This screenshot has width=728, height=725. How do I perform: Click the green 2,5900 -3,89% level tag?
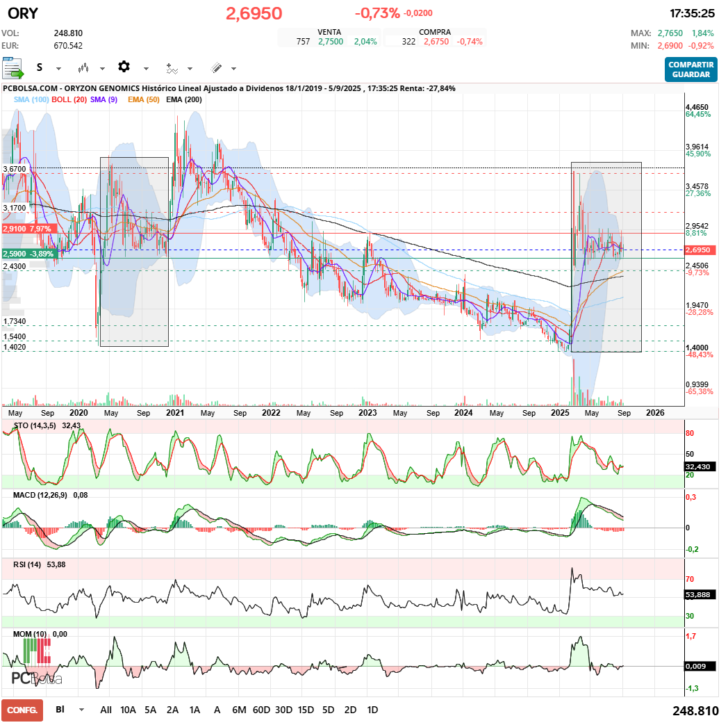pos(30,254)
